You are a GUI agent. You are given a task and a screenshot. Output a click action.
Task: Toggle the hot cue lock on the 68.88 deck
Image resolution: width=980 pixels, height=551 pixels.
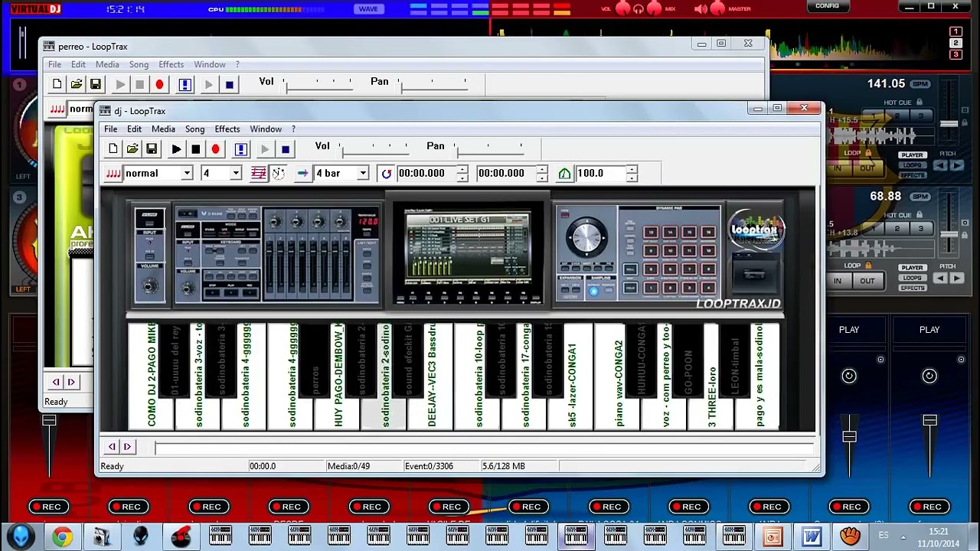point(919,215)
